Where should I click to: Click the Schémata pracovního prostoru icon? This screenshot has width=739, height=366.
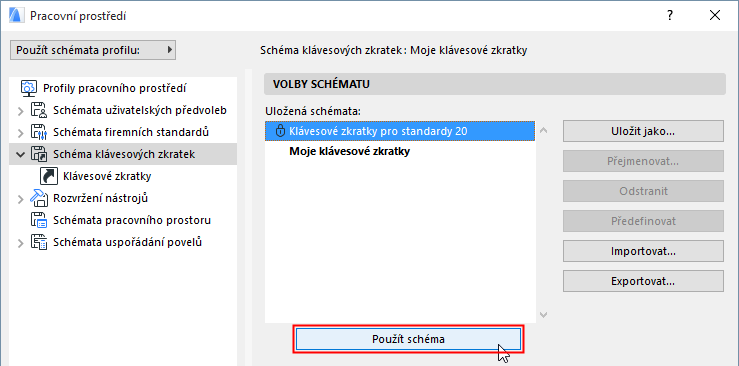[39, 220]
